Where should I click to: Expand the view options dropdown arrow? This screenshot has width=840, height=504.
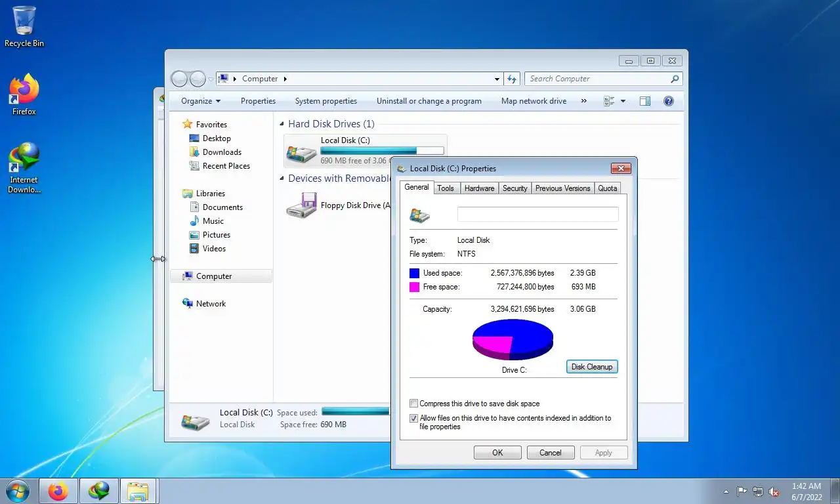pyautogui.click(x=623, y=101)
